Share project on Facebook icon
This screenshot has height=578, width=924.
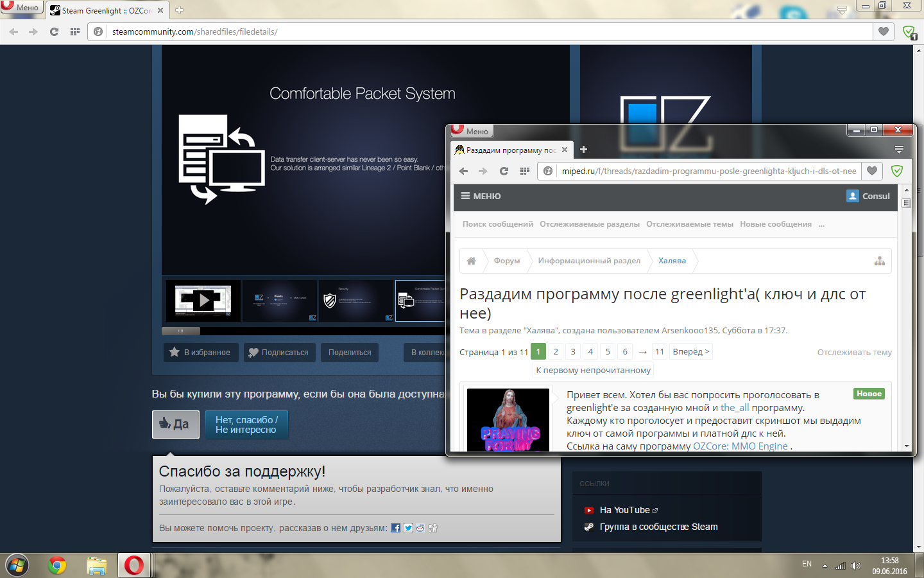396,528
